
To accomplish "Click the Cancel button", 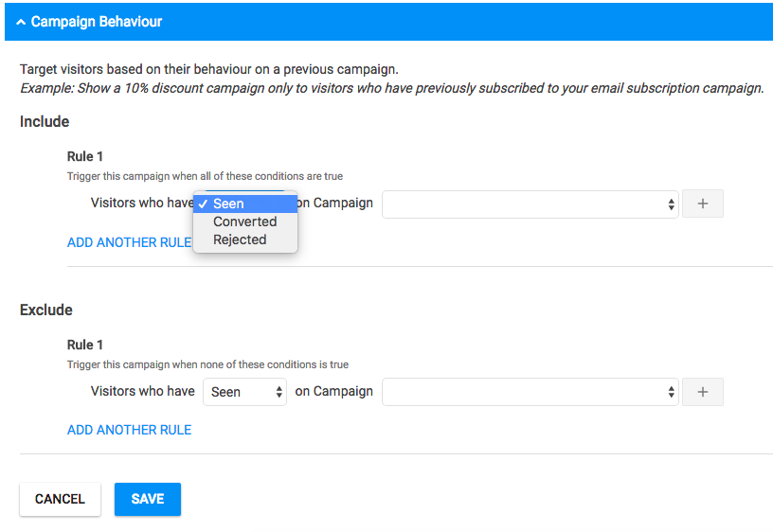I will (x=60, y=499).
